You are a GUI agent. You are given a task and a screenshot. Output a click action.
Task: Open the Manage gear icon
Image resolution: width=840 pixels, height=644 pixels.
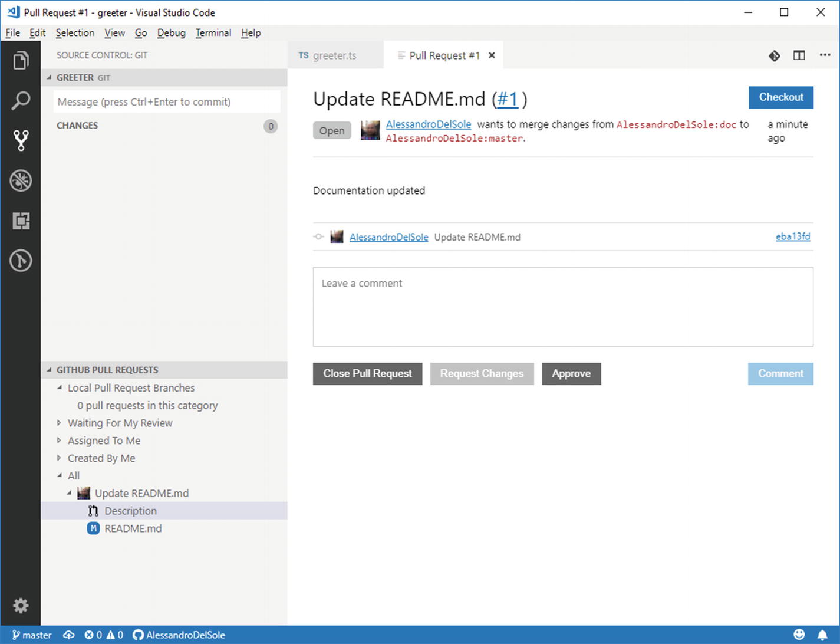click(x=21, y=606)
